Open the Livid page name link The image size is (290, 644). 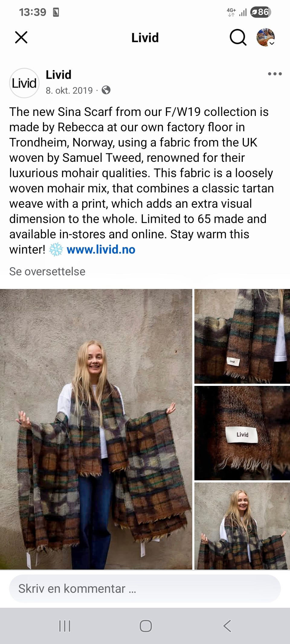click(59, 75)
